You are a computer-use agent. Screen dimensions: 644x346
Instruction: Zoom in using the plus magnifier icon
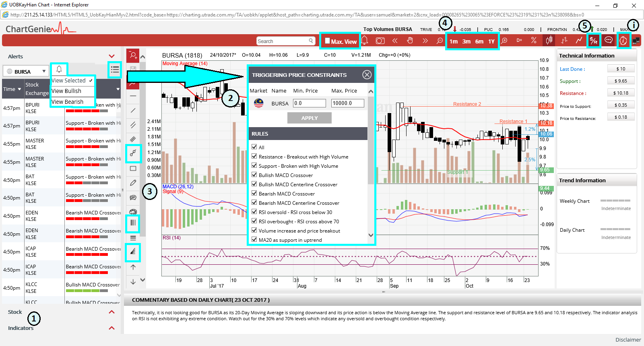(504, 41)
